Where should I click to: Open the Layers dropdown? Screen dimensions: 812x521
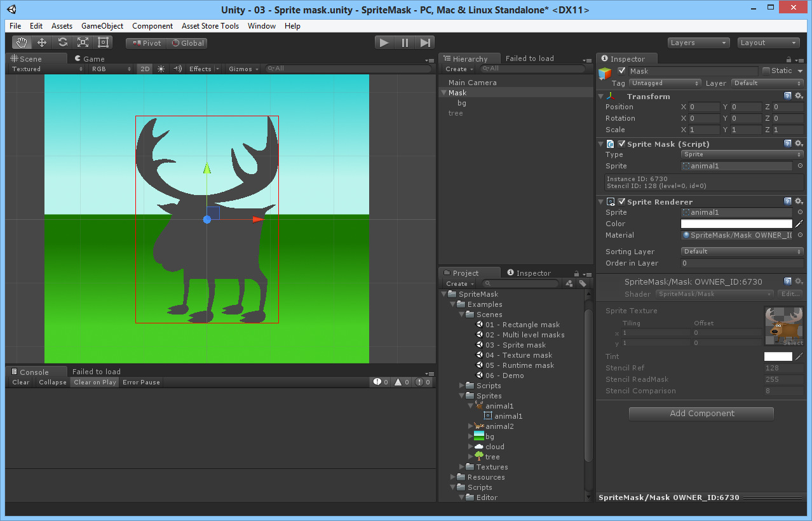(698, 42)
